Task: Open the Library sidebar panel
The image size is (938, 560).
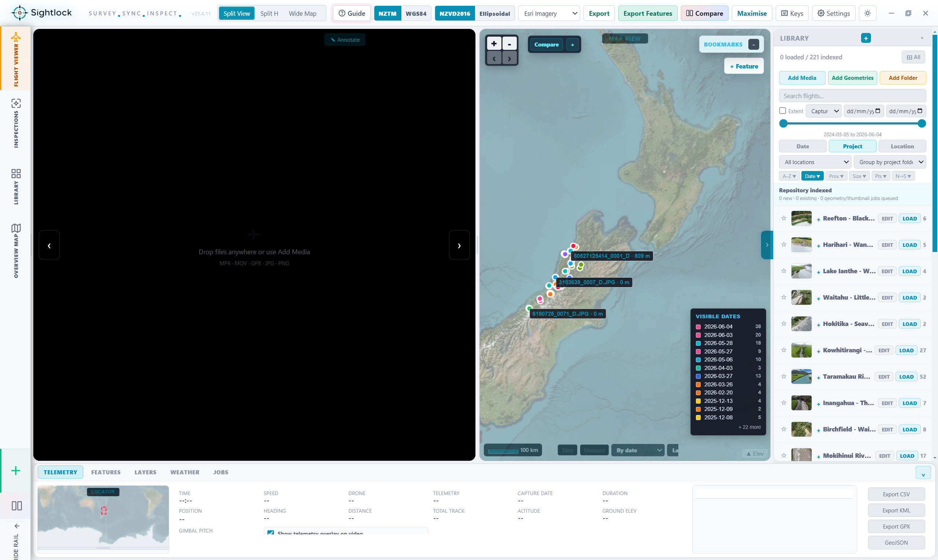Action: [15, 186]
